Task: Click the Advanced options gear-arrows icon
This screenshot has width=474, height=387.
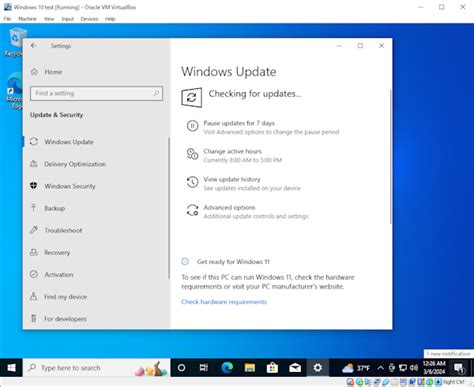Action: 192,210
